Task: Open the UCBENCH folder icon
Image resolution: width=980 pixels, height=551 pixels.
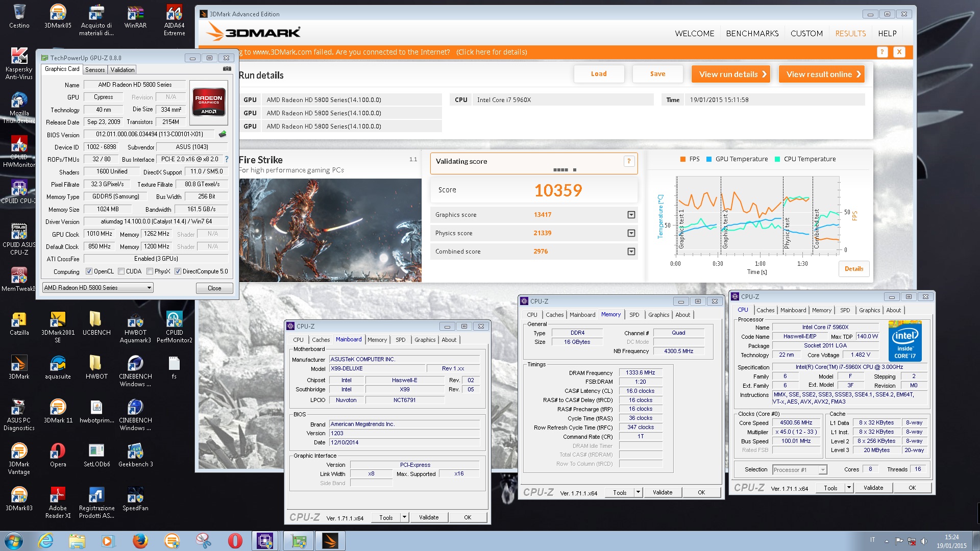Action: 96,323
